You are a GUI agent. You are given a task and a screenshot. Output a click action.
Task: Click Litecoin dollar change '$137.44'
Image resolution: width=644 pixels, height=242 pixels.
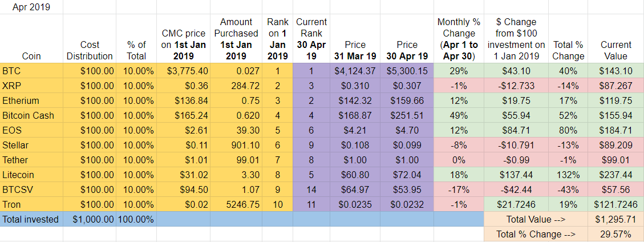click(x=516, y=175)
